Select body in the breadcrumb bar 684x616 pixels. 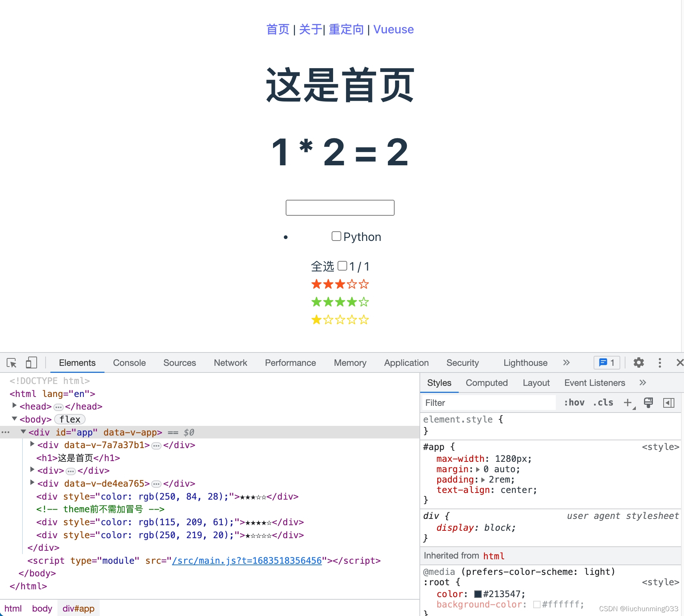[x=42, y=608]
